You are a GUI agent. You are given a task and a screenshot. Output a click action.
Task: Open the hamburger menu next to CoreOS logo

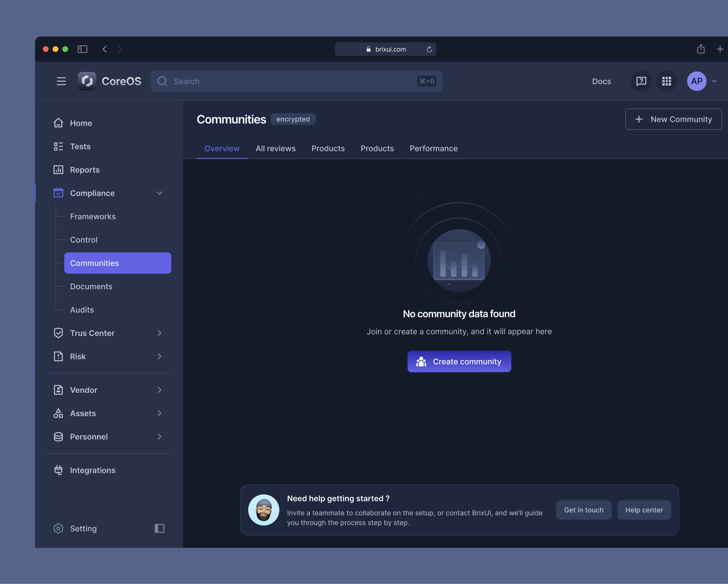point(61,81)
